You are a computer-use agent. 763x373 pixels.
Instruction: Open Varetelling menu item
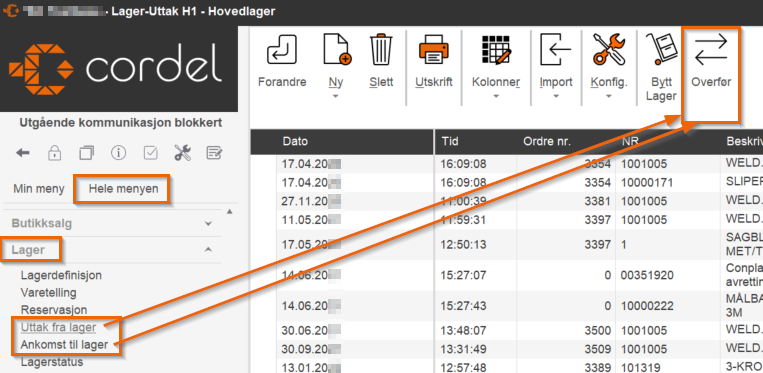(x=49, y=293)
